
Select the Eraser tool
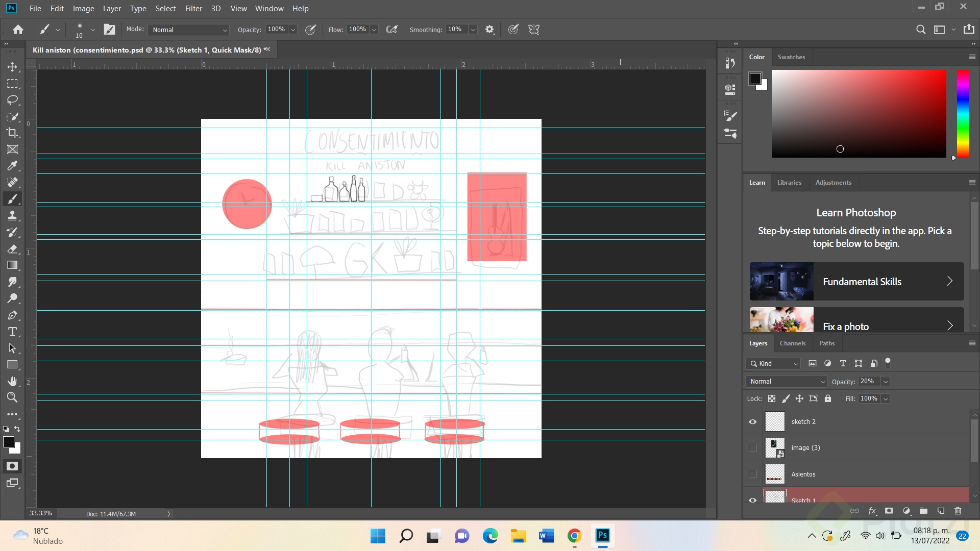[x=13, y=249]
